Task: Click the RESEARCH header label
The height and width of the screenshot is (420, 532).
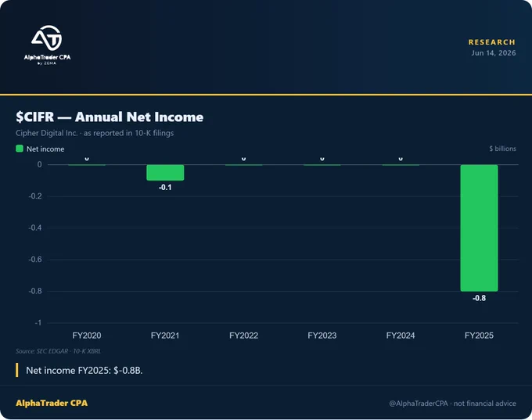Action: 492,42
